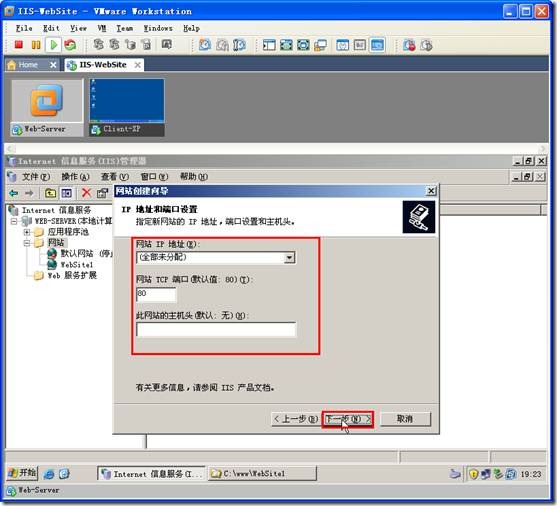Click the red delete X icon in IIS toolbar
The image size is (557, 506).
(86, 193)
